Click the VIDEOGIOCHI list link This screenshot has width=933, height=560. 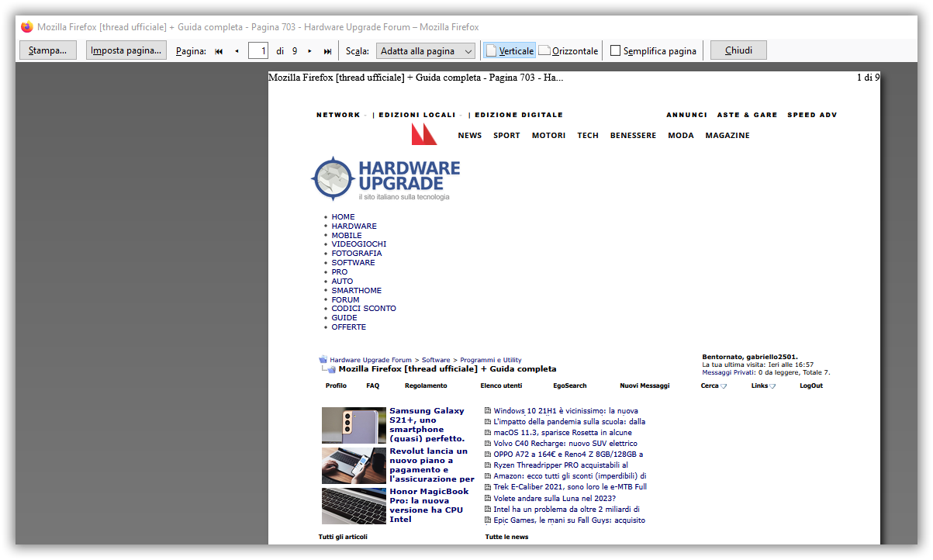coord(359,244)
